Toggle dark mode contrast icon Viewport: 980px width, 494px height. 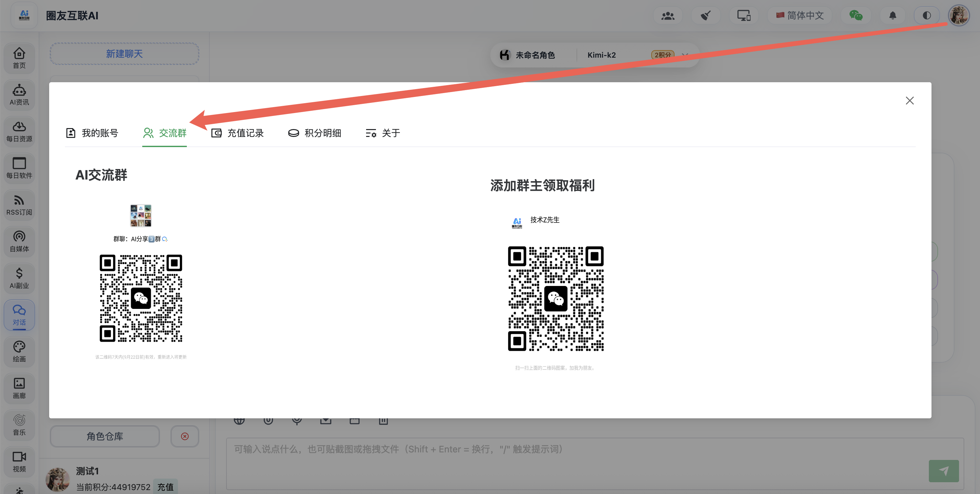click(x=927, y=16)
